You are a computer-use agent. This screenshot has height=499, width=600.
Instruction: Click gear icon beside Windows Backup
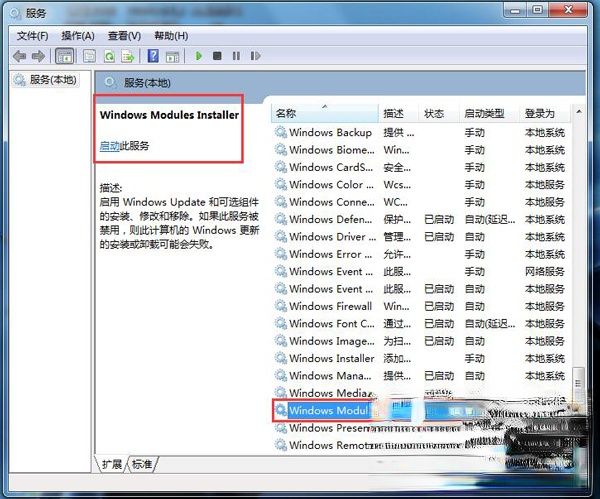280,132
